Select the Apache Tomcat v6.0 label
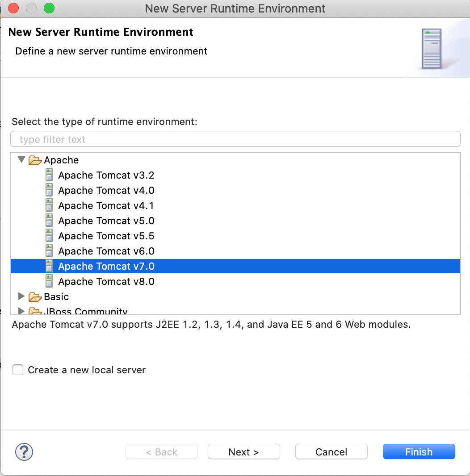Image resolution: width=470 pixels, height=476 pixels. point(106,251)
